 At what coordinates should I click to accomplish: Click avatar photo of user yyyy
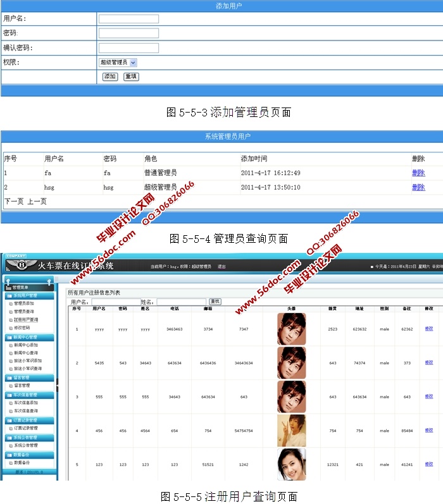(x=292, y=329)
